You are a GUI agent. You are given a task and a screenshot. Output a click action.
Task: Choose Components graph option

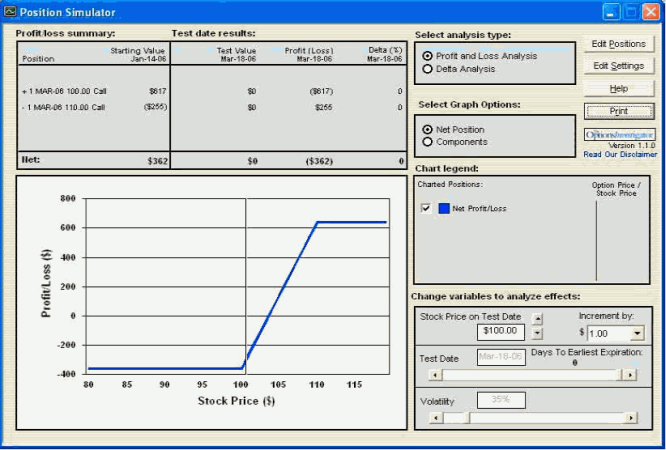pyautogui.click(x=428, y=142)
